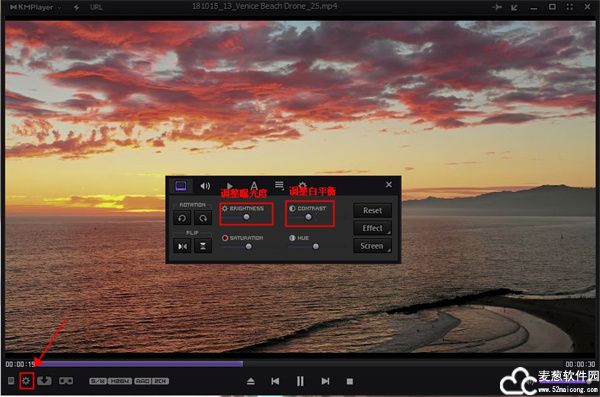
Task: Switch to the audio speaker tab
Action: coord(205,186)
